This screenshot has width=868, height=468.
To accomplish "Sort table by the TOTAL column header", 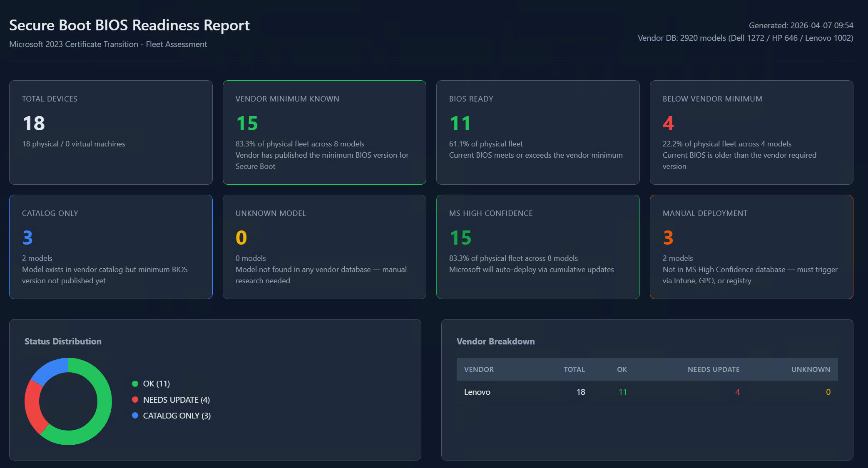I will pos(575,369).
